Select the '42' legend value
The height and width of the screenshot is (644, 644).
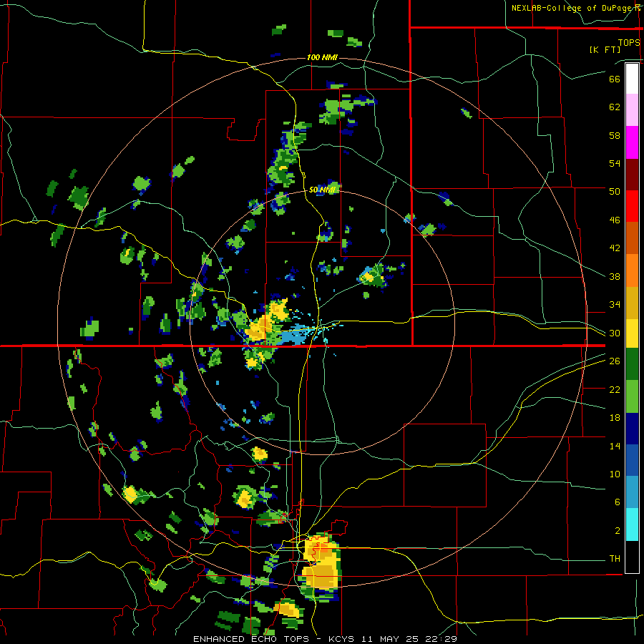[x=615, y=248]
